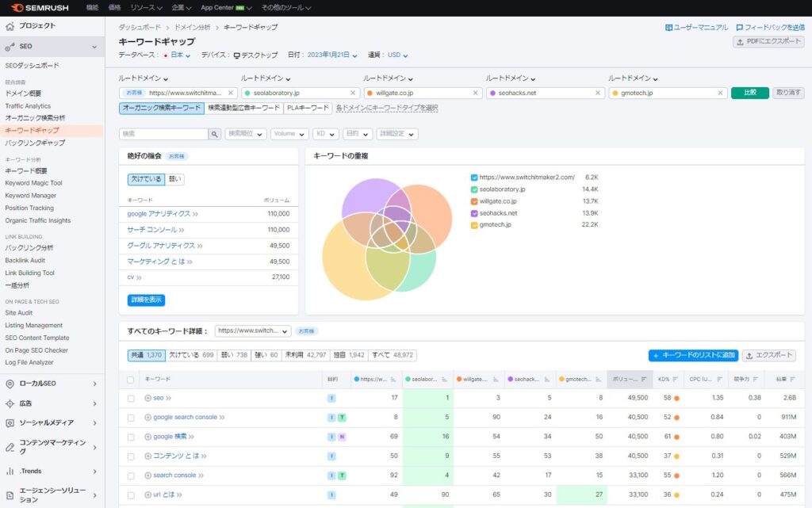Select the PLAキーワード tab

pos(308,108)
